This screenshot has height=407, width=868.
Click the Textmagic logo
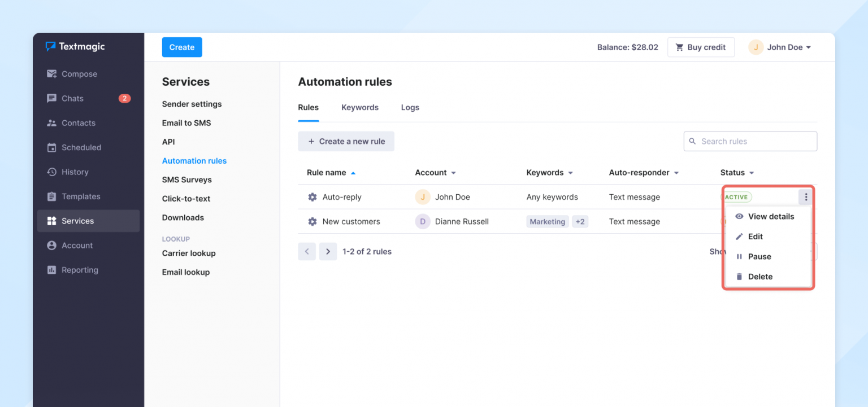(x=76, y=47)
